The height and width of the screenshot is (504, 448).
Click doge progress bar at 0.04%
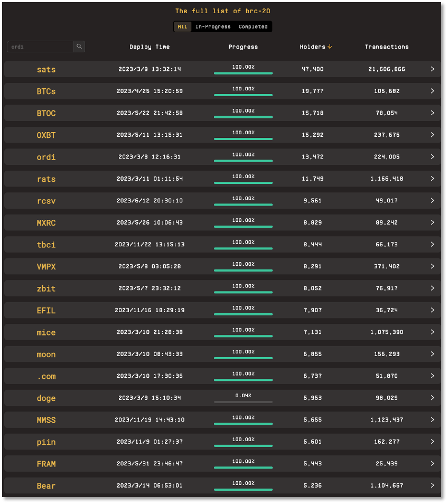[243, 402]
